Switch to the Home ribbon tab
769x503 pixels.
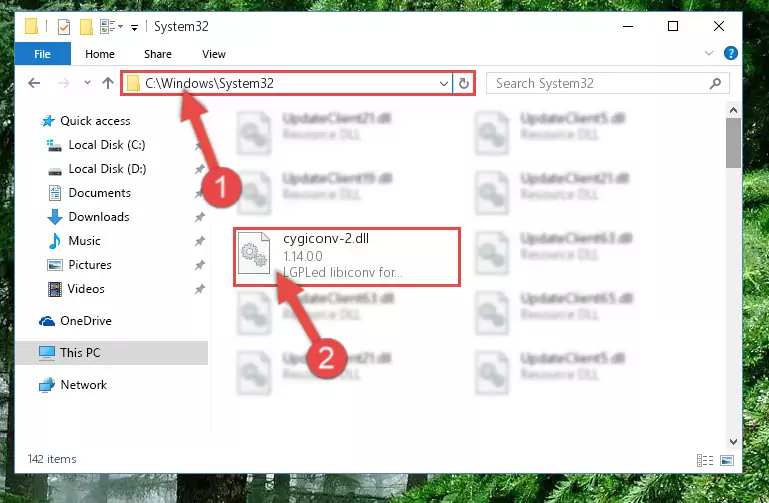click(x=100, y=54)
